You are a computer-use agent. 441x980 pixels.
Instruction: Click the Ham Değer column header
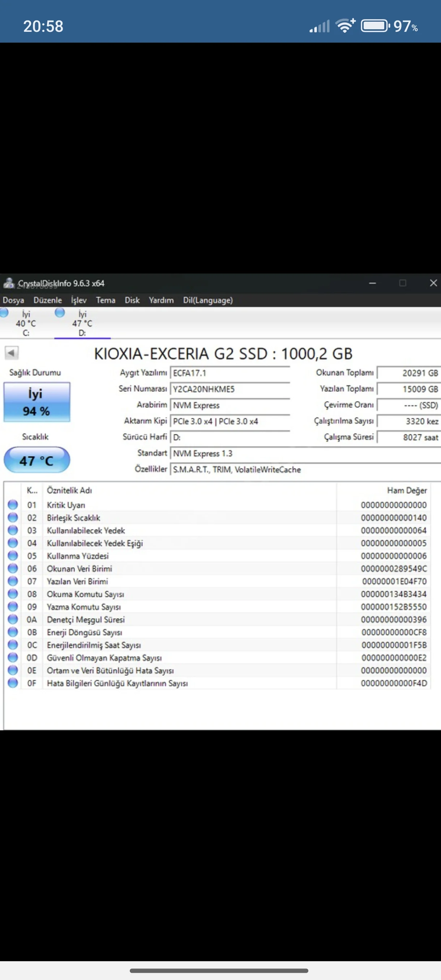pyautogui.click(x=406, y=490)
